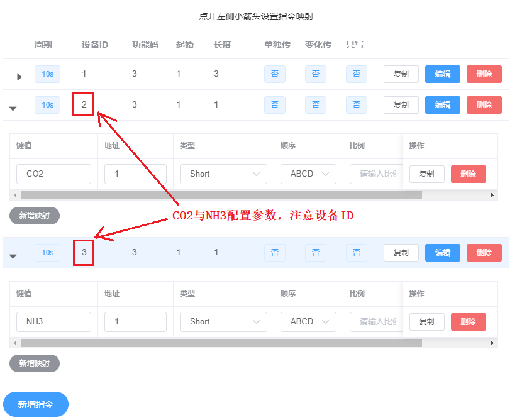
Task: Toggle 单独传 tag for device ID 1
Action: tap(274, 74)
